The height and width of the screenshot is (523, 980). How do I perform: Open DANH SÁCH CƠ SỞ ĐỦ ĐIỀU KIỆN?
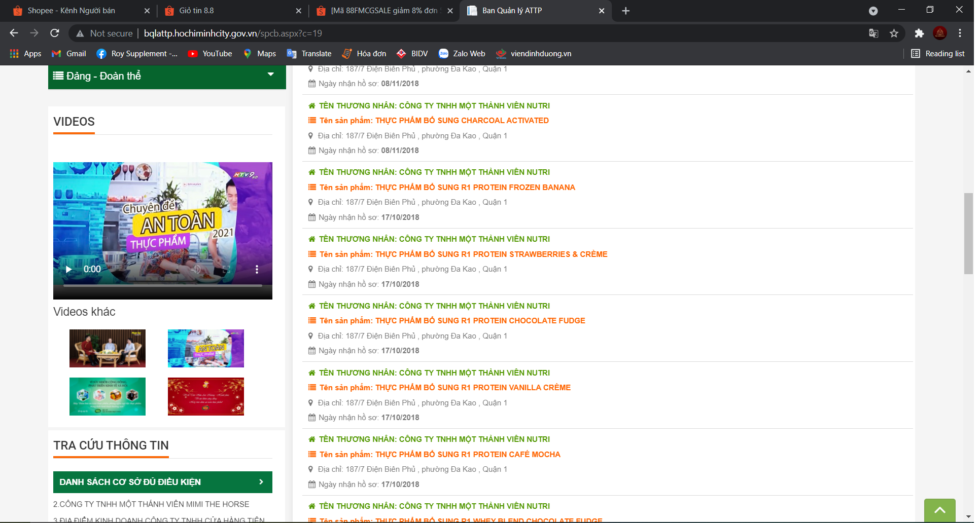click(162, 482)
